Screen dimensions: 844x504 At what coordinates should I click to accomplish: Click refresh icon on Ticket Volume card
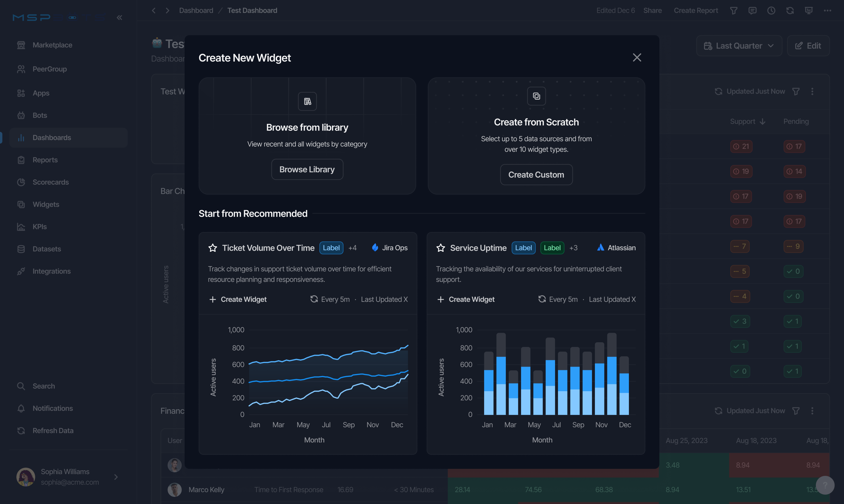[x=314, y=299]
